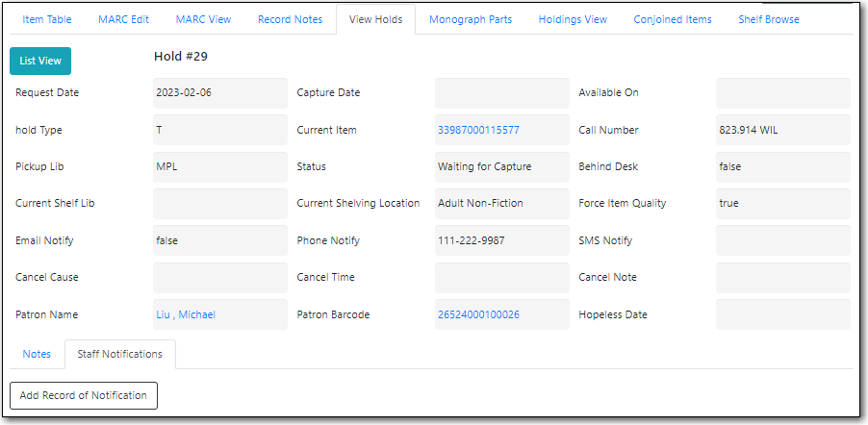Screen dimensions: 868x425
Task: Click Current Shelving Location field Adult Non-Fiction
Action: coord(502,204)
